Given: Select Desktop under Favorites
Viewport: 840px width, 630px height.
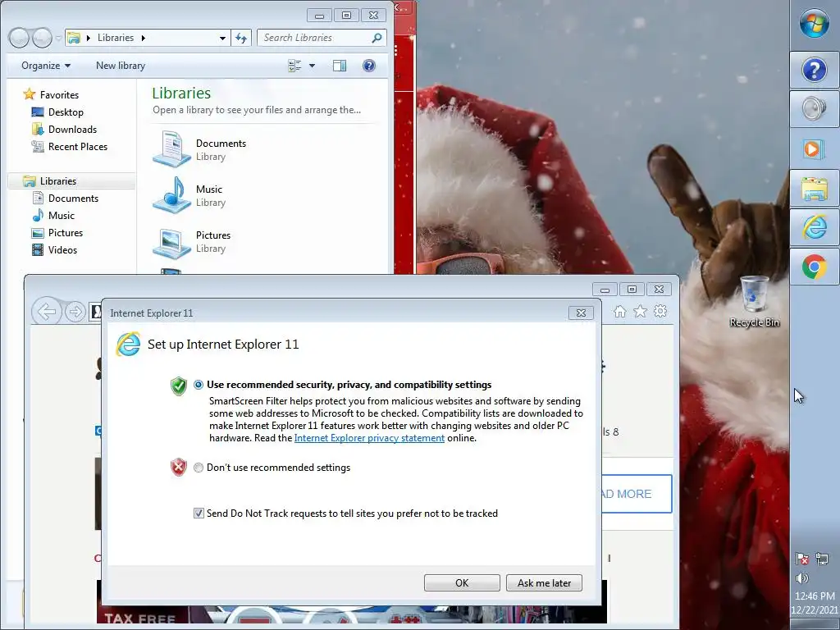Looking at the screenshot, I should coord(66,112).
